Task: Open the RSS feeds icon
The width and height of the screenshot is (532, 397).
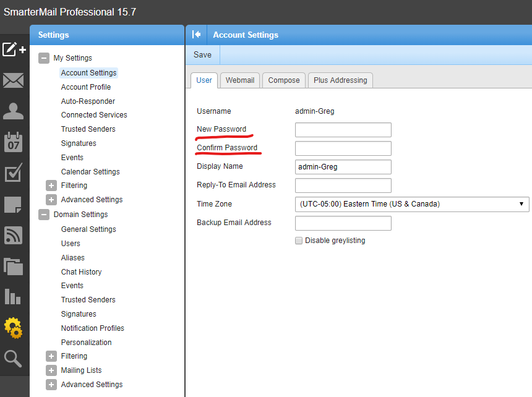Action: point(14,235)
